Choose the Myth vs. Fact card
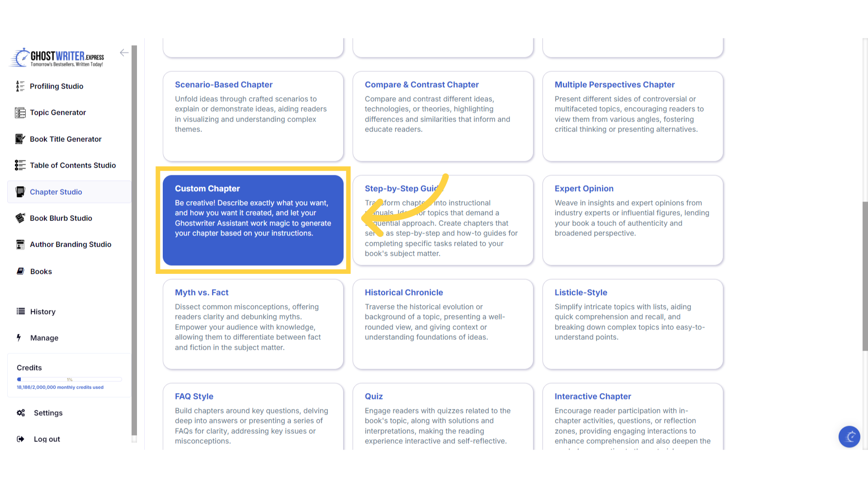The width and height of the screenshot is (868, 488). pyautogui.click(x=253, y=324)
